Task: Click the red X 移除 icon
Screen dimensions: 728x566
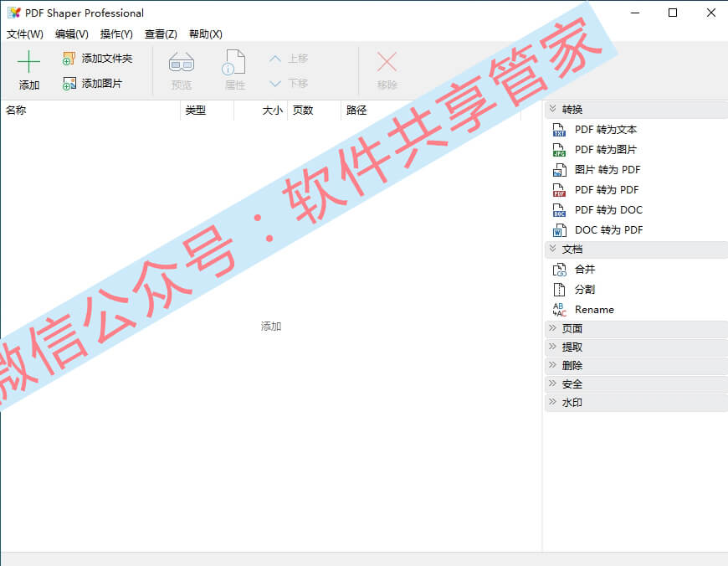Action: pos(387,62)
